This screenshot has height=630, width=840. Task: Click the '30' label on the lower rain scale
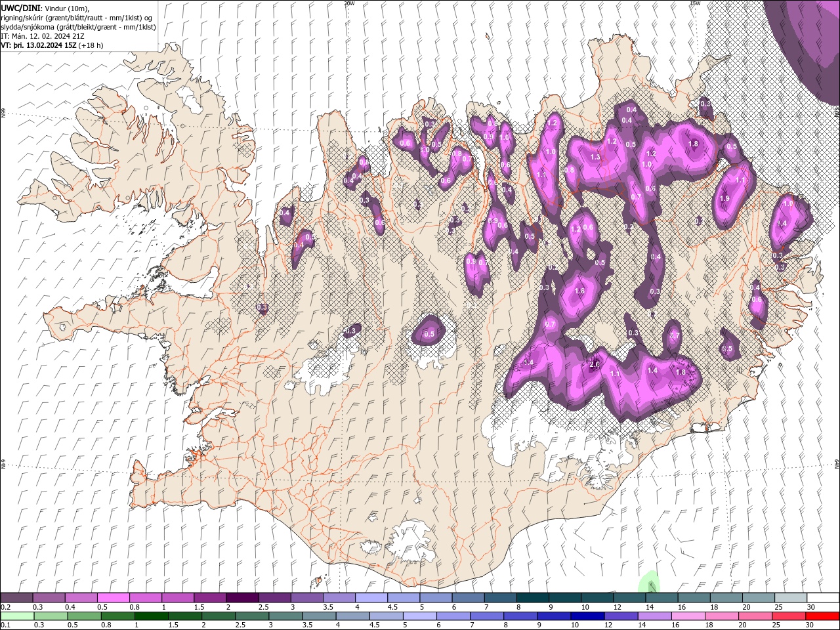click(x=810, y=625)
